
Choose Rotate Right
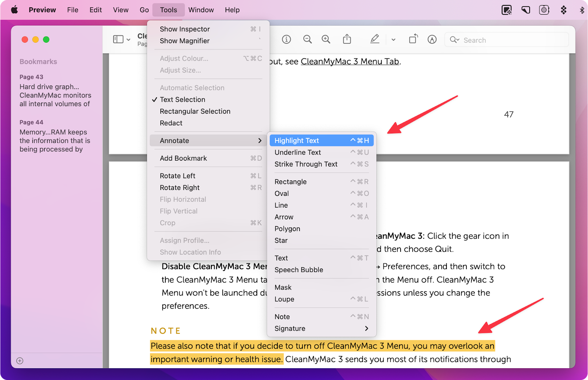coord(208,188)
